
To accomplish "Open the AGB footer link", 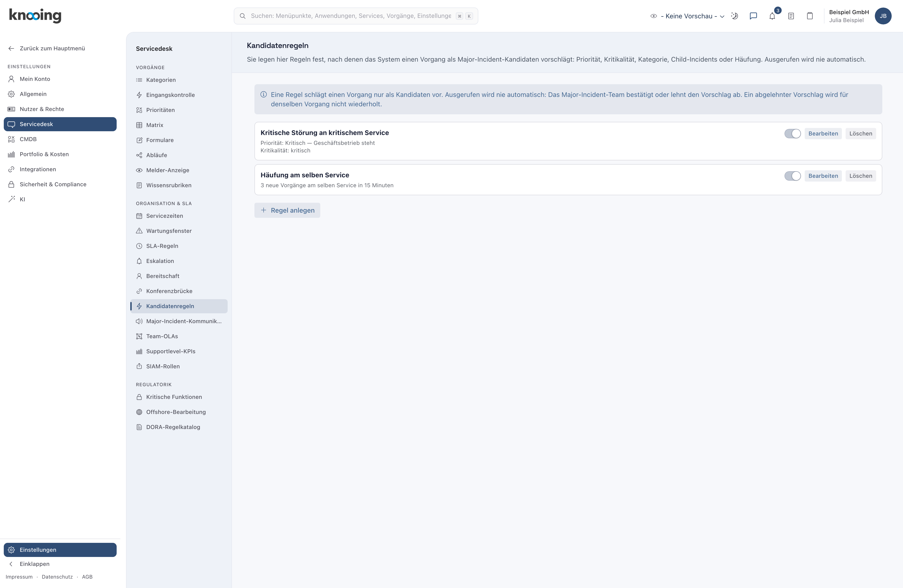I will (x=87, y=577).
